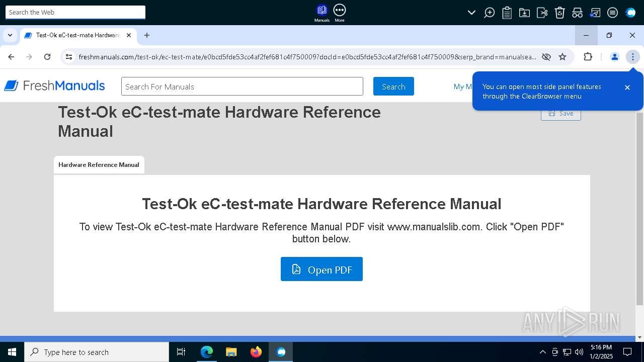Viewport: 644px width, 362px height.
Task: Expand the top toolbar chevron dropdown
Action: coord(471,13)
